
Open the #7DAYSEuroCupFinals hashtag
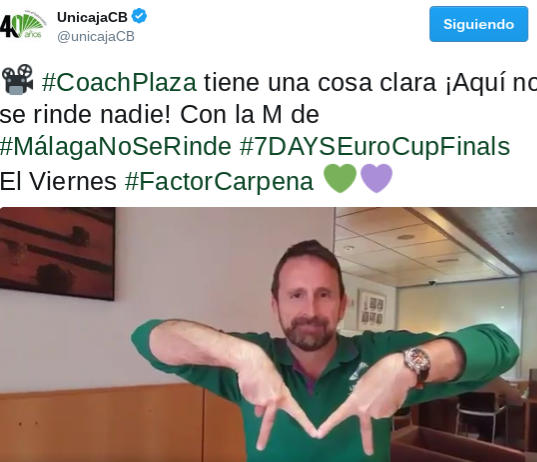click(375, 147)
